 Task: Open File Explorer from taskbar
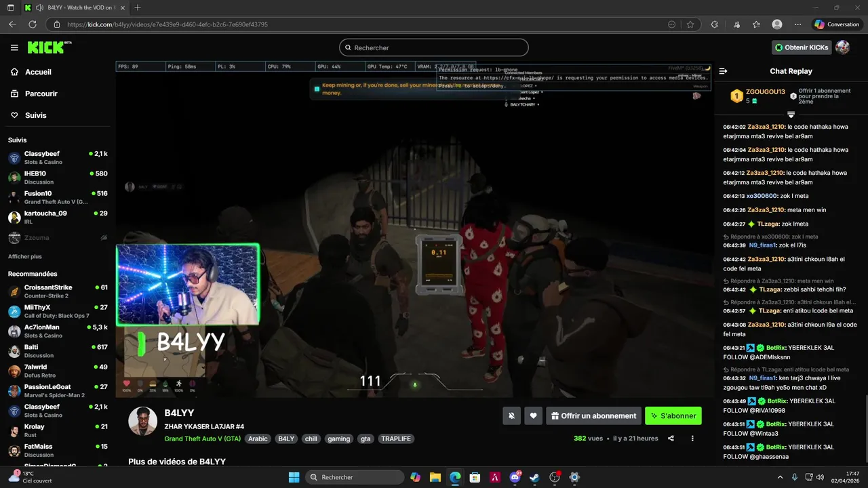[x=435, y=477]
